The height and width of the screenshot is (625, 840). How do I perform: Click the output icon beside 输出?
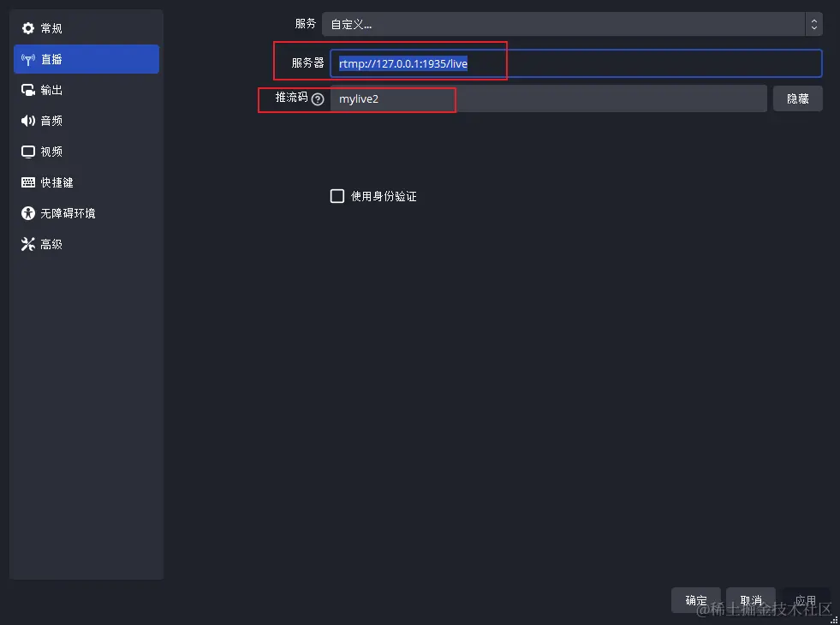28,90
